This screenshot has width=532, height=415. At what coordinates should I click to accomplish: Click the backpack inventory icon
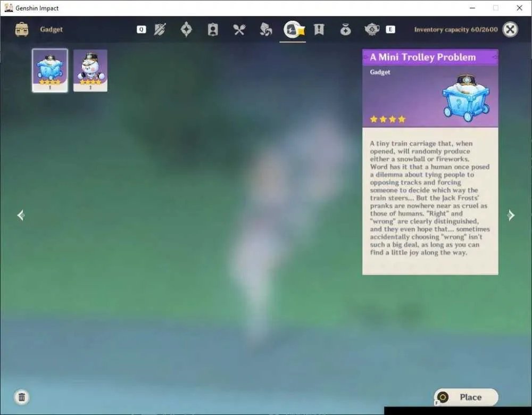[22, 29]
